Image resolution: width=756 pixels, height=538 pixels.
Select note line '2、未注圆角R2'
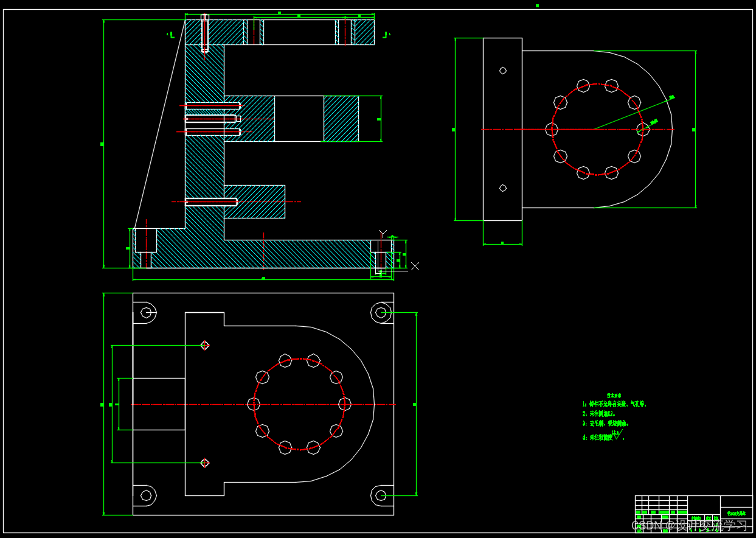tap(598, 413)
